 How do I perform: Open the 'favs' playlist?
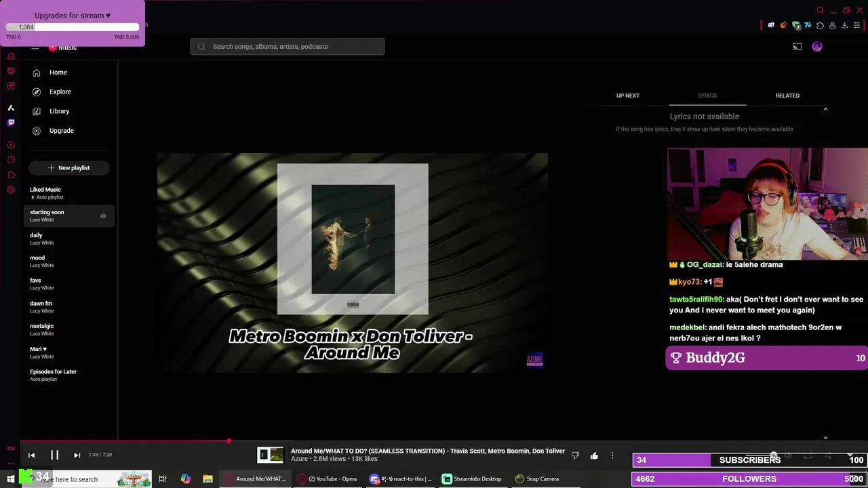[68, 284]
